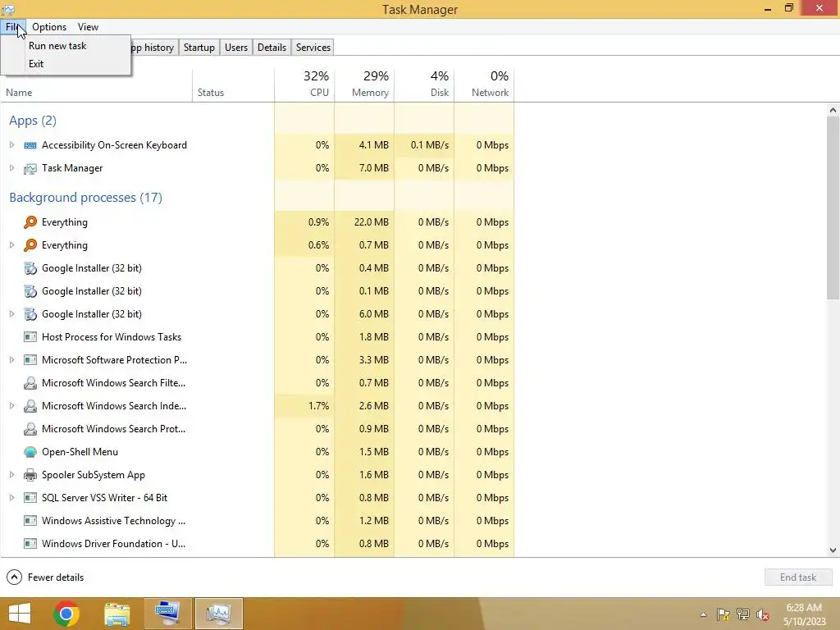Expand Microsoft Software Protection row
Viewport: 840px width, 630px height.
click(11, 360)
